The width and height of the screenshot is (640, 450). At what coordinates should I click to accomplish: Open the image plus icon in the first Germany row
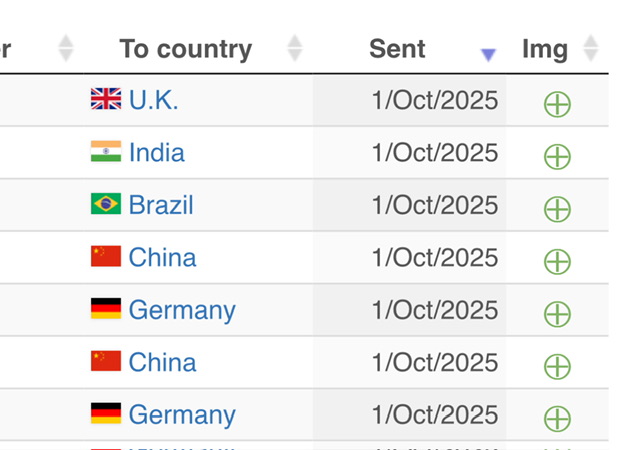(557, 314)
